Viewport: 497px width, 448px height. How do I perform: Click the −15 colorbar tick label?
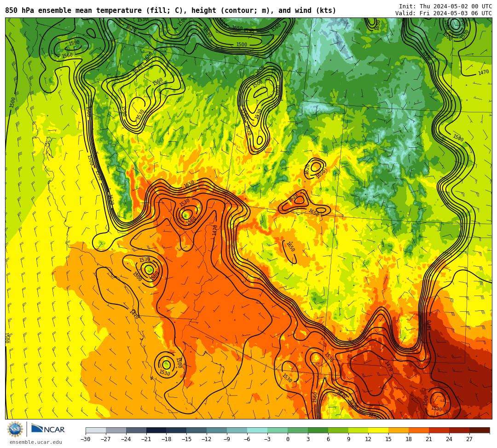pyautogui.click(x=187, y=439)
